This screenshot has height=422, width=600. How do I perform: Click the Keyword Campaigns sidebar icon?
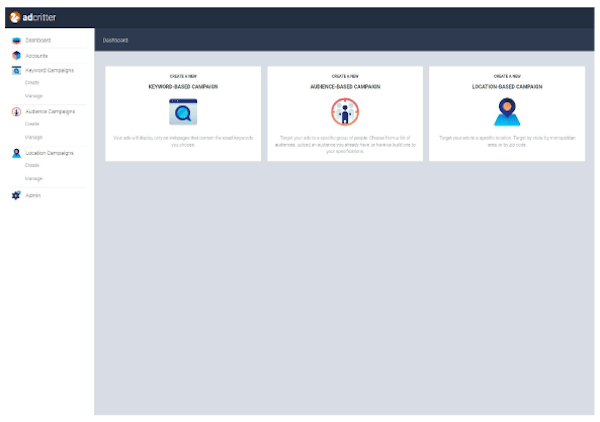tap(16, 70)
